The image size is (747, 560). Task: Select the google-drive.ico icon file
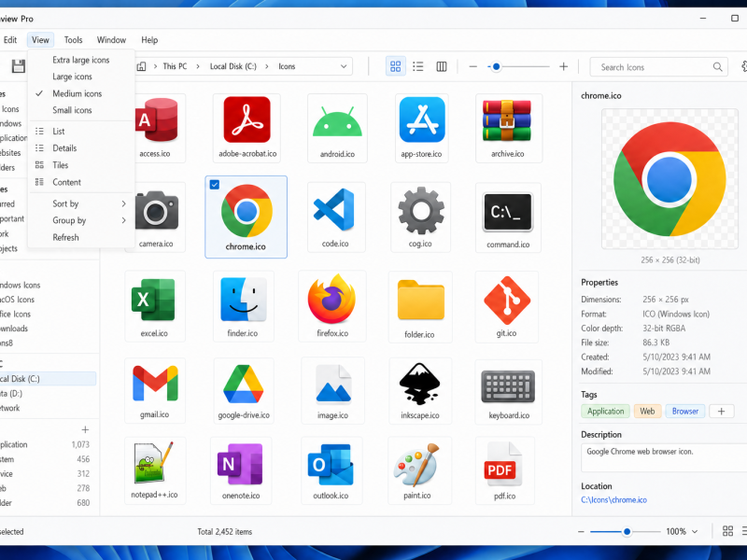[x=244, y=390]
